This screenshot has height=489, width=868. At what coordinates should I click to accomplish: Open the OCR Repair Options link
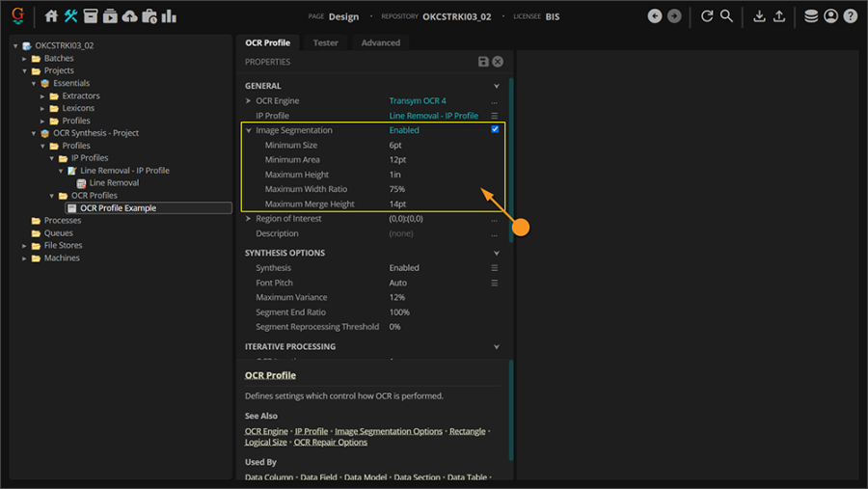coord(331,443)
